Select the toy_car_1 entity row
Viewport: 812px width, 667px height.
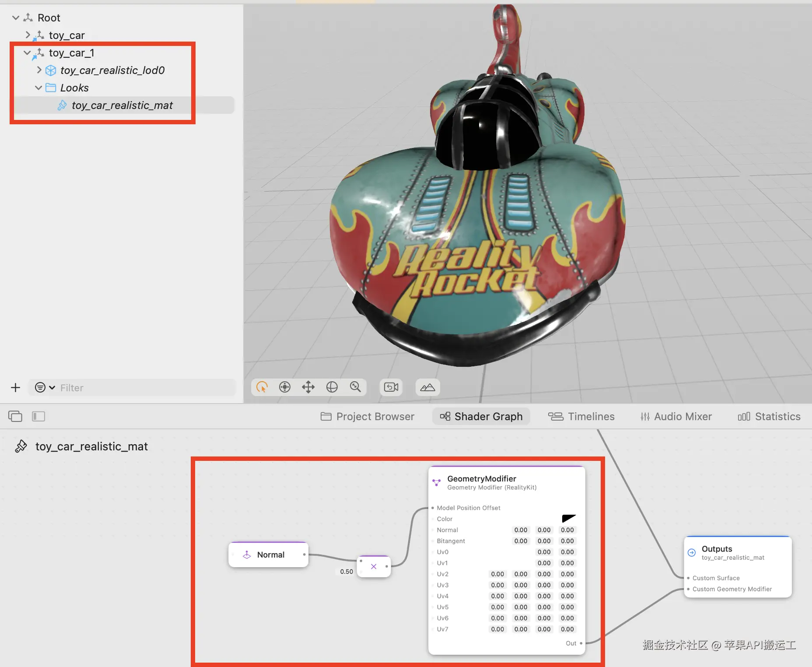coord(122,53)
